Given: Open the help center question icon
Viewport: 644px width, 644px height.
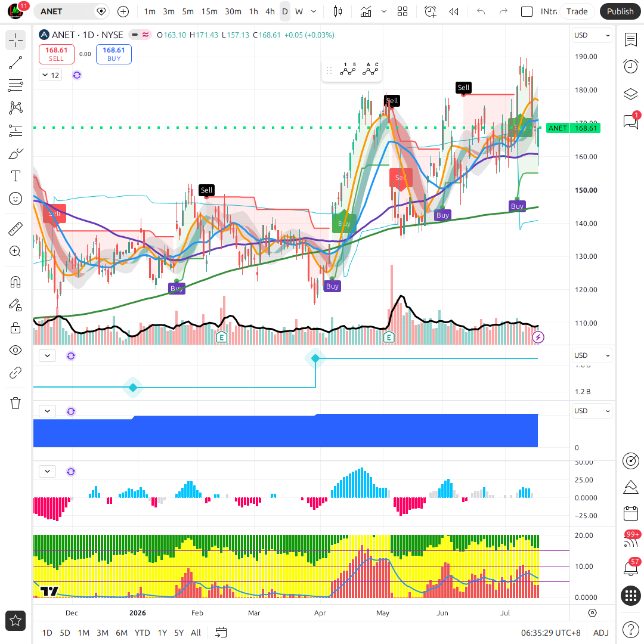Looking at the screenshot, I should pos(630,630).
